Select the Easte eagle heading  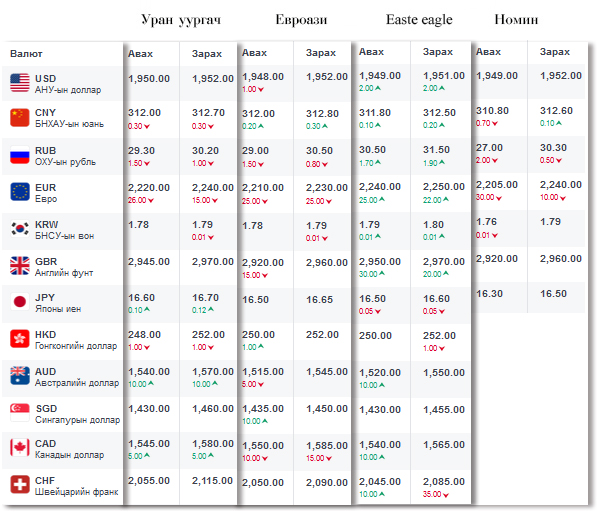[x=419, y=20]
